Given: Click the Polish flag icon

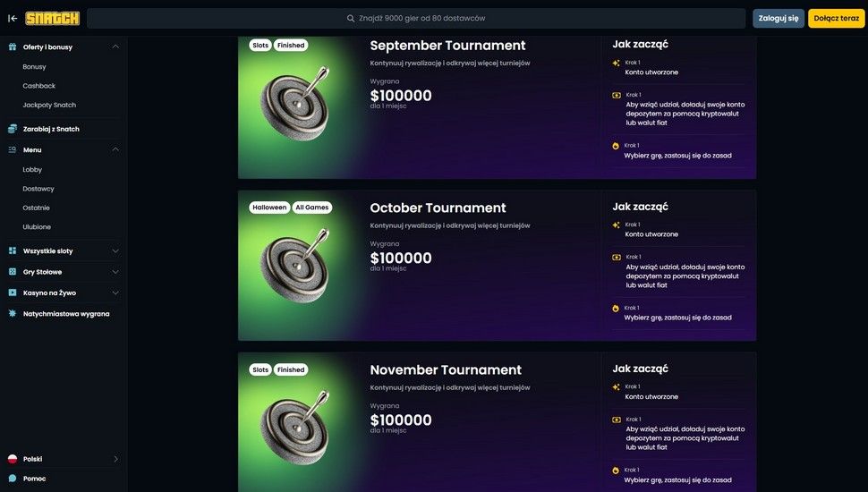Looking at the screenshot, I should point(13,459).
